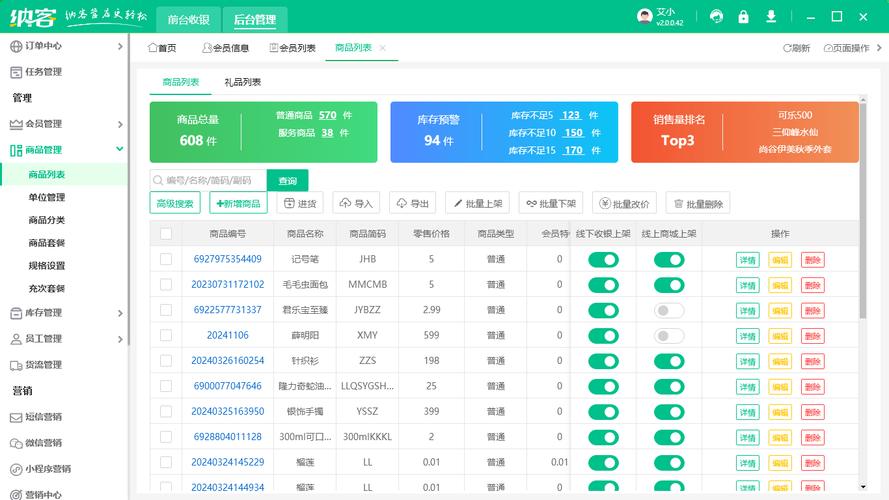The height and width of the screenshot is (500, 889).
Task: Toggle 线下收银上架 for 记号笔
Action: click(x=603, y=260)
